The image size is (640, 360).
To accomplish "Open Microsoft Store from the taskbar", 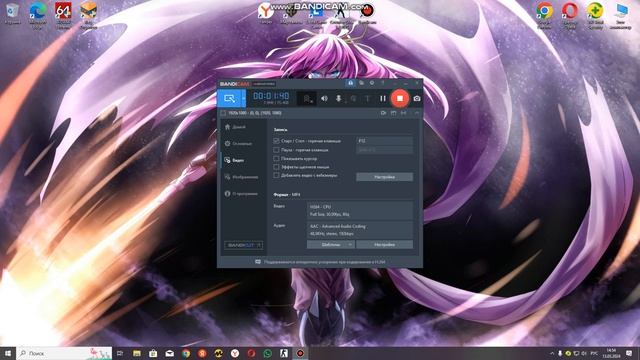I will point(153,353).
